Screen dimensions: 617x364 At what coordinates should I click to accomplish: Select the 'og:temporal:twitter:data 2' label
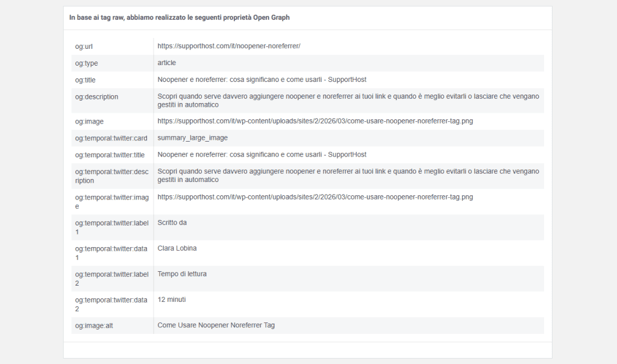coord(111,304)
